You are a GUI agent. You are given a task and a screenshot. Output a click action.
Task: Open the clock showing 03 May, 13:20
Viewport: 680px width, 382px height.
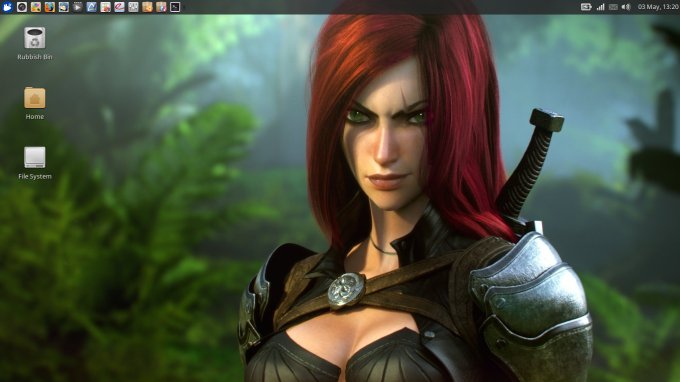pyautogui.click(x=658, y=7)
